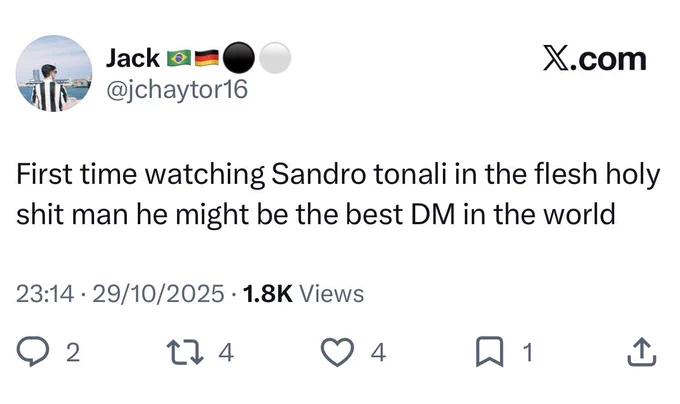Click the tweet text about Sandro tonali
This screenshot has height=404, width=680.
pyautogui.click(x=338, y=194)
